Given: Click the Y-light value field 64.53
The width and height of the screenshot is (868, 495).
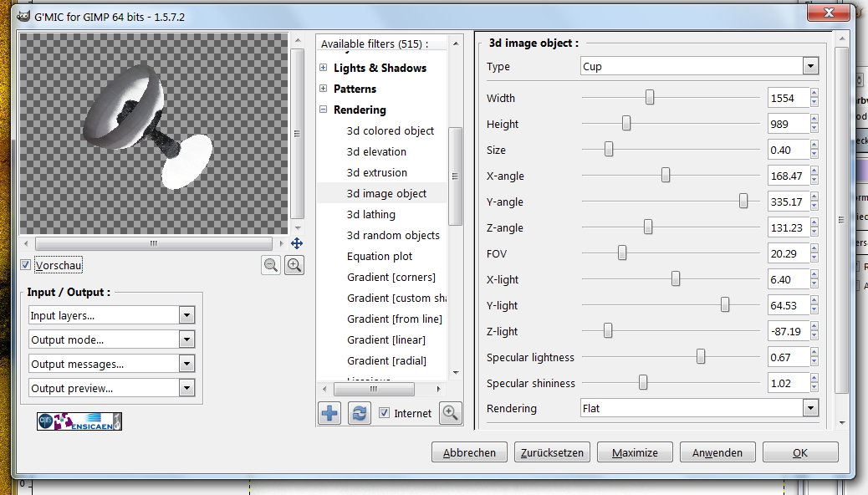Looking at the screenshot, I should coord(789,306).
